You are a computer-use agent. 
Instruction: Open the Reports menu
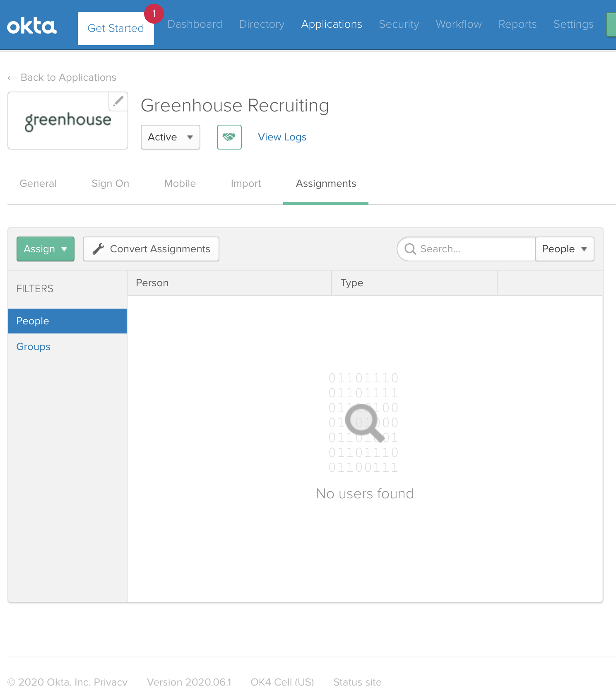517,24
